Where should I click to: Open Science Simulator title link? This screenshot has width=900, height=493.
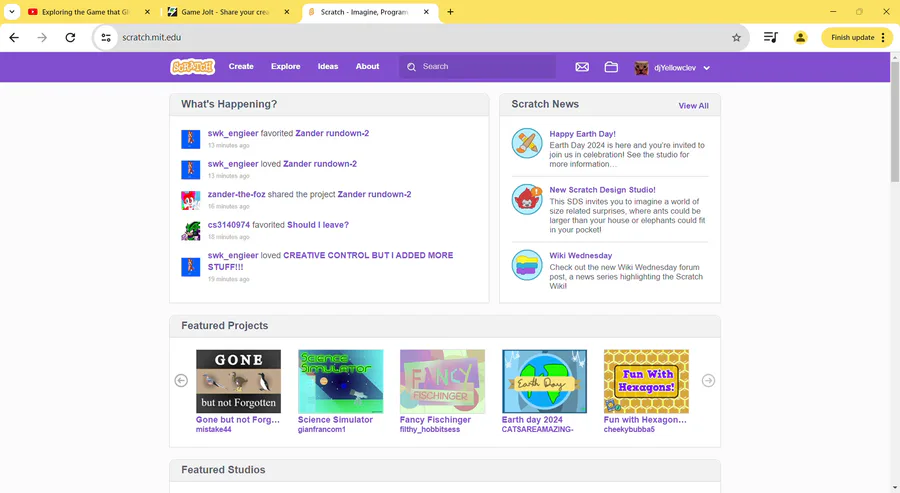pos(335,420)
